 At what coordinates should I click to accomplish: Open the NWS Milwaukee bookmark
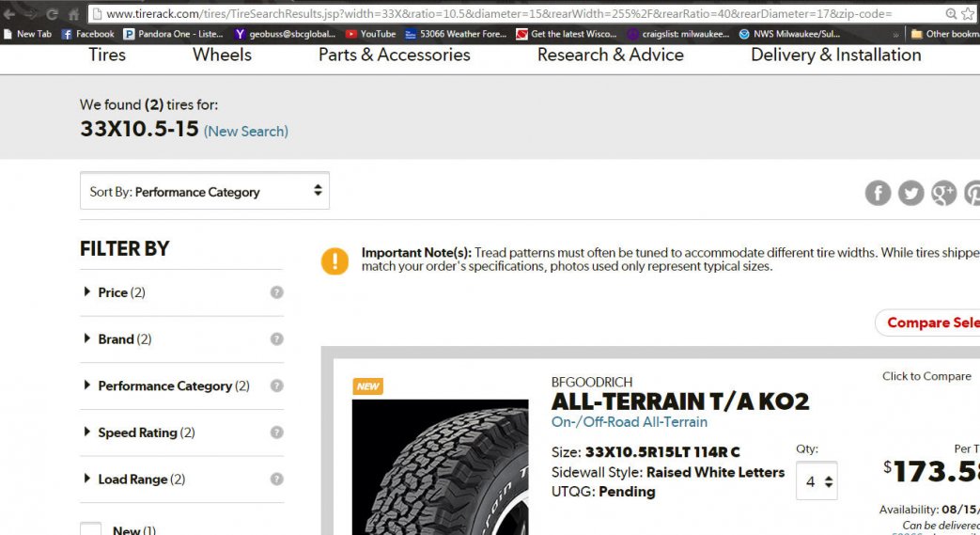(789, 34)
